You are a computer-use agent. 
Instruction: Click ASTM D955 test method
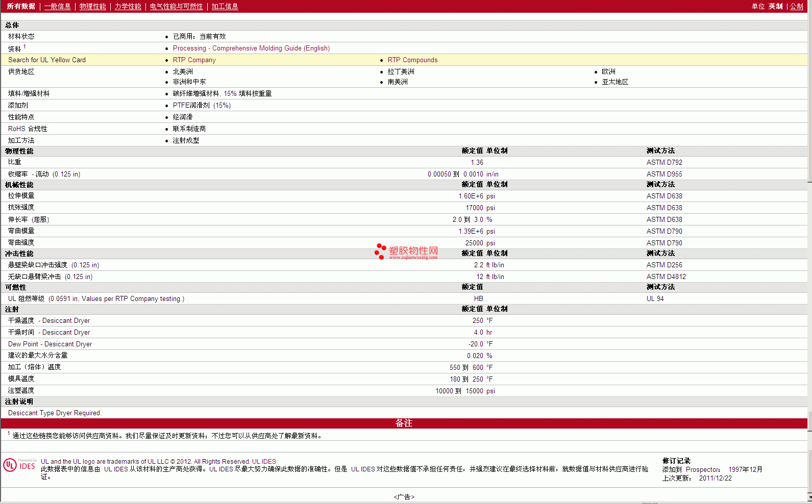click(x=664, y=174)
